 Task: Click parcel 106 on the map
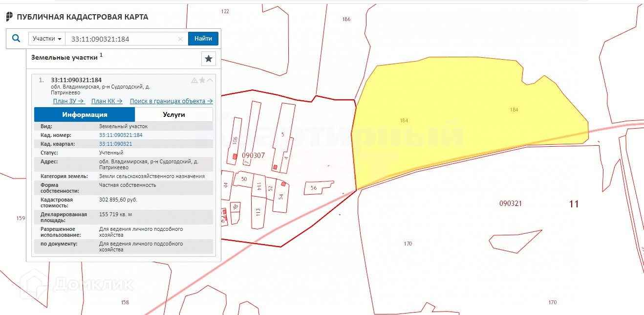236,141
